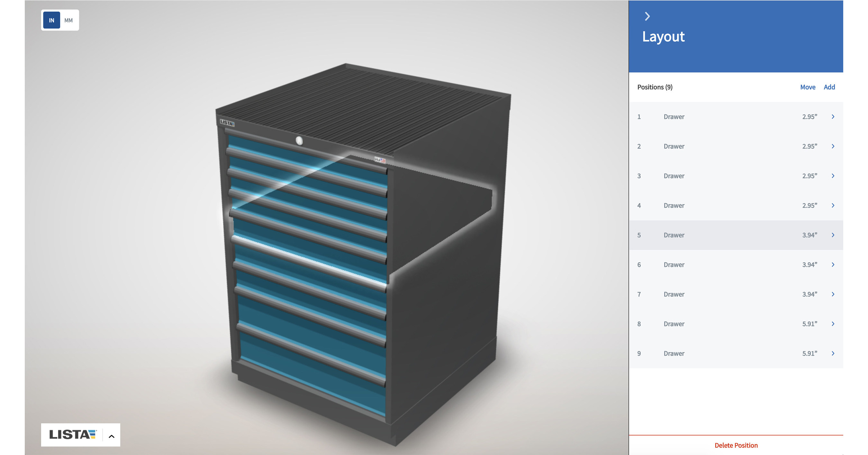Open details for Drawer position 1

(x=833, y=116)
